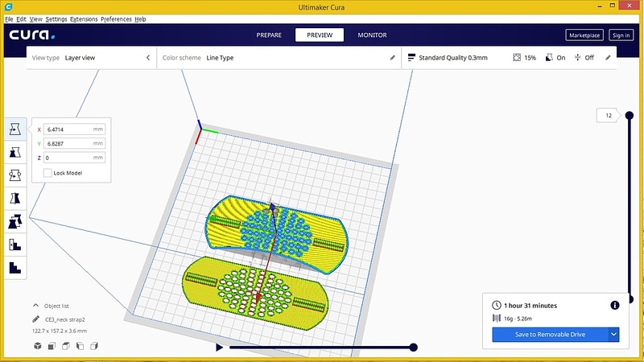The height and width of the screenshot is (362, 644).
Task: Edit color scheme pencil icon
Action: click(392, 58)
